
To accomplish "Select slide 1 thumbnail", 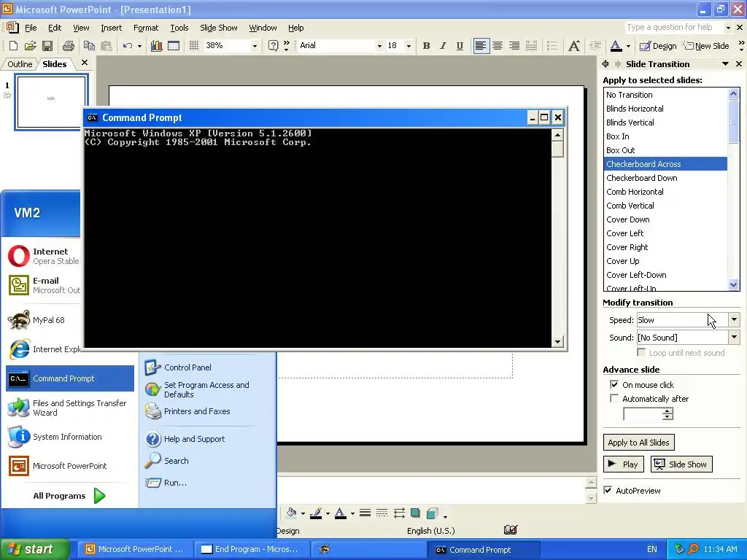I will [x=51, y=102].
